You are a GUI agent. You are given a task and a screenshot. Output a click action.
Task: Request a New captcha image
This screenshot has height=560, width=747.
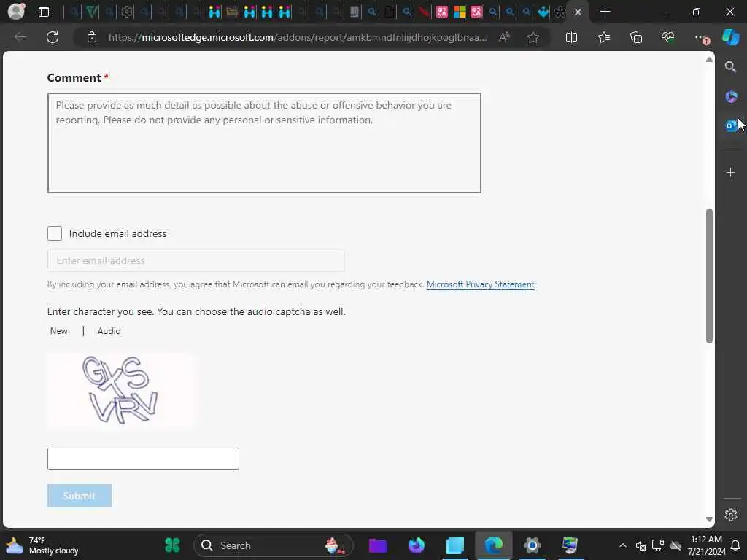coord(58,331)
